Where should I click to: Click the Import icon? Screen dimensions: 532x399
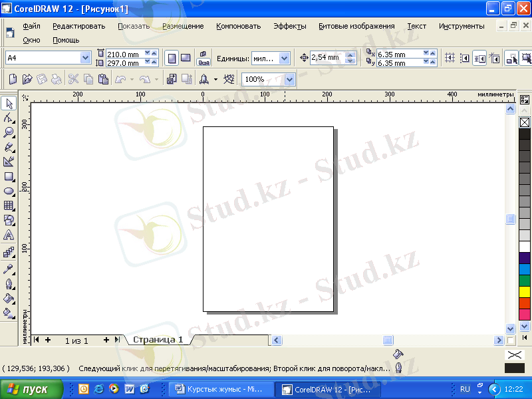click(172, 79)
